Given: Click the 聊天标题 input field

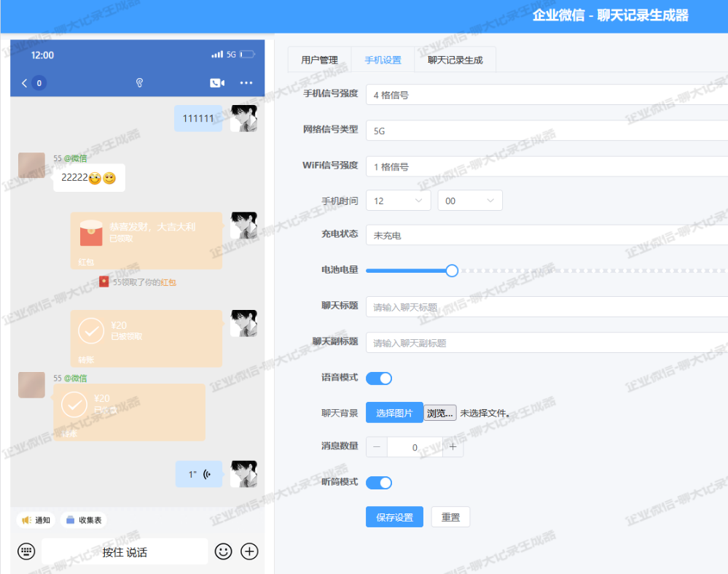Looking at the screenshot, I should click(547, 307).
